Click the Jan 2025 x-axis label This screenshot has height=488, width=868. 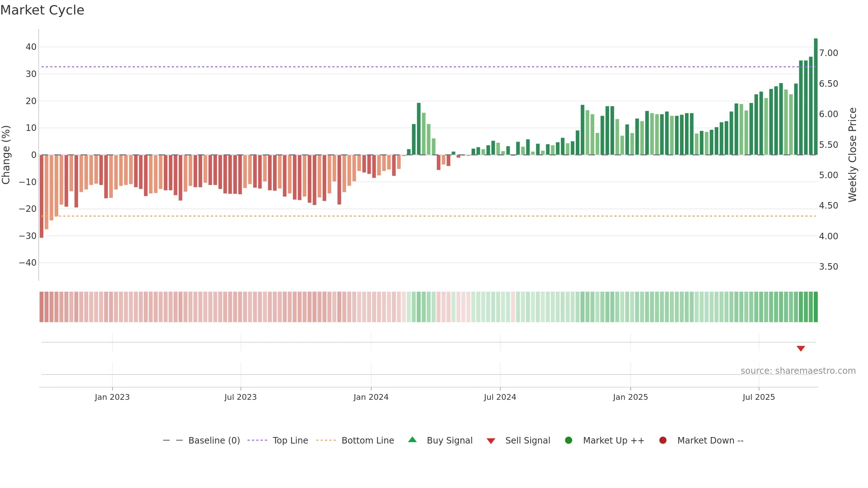[x=630, y=397]
